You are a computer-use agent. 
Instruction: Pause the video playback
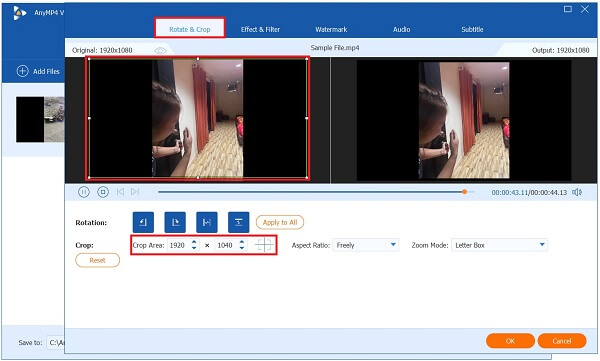(84, 192)
